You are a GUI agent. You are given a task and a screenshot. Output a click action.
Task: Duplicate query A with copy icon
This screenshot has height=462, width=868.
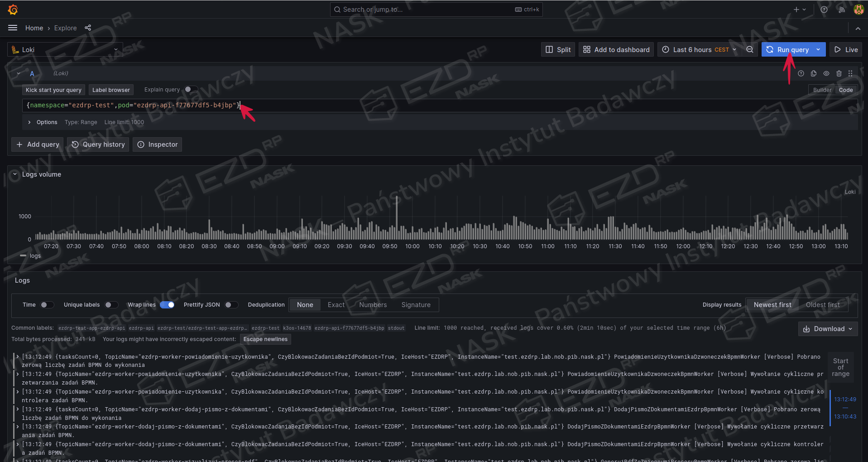pos(814,73)
